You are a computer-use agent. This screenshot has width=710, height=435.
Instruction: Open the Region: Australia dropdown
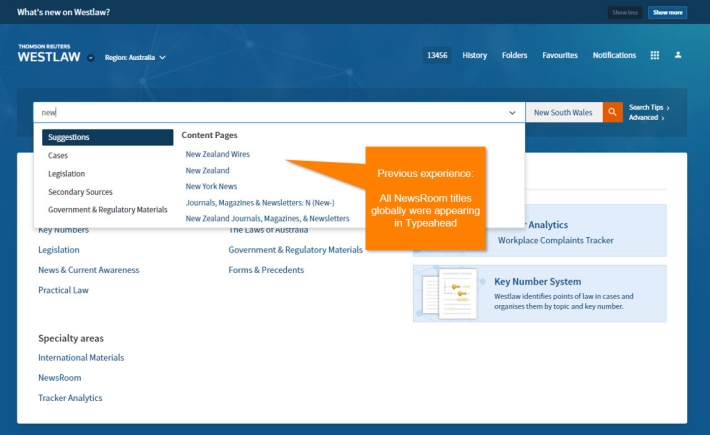[135, 57]
